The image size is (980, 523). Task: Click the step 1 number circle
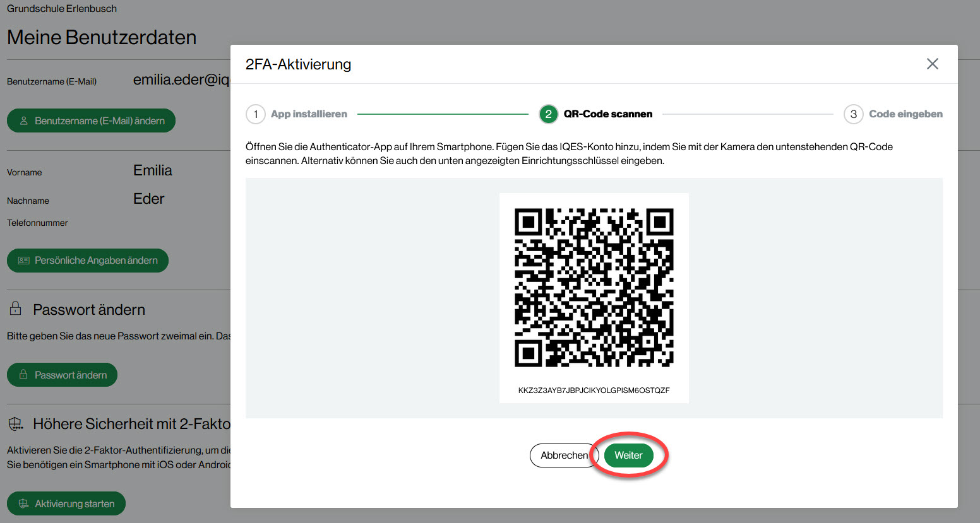click(x=255, y=114)
